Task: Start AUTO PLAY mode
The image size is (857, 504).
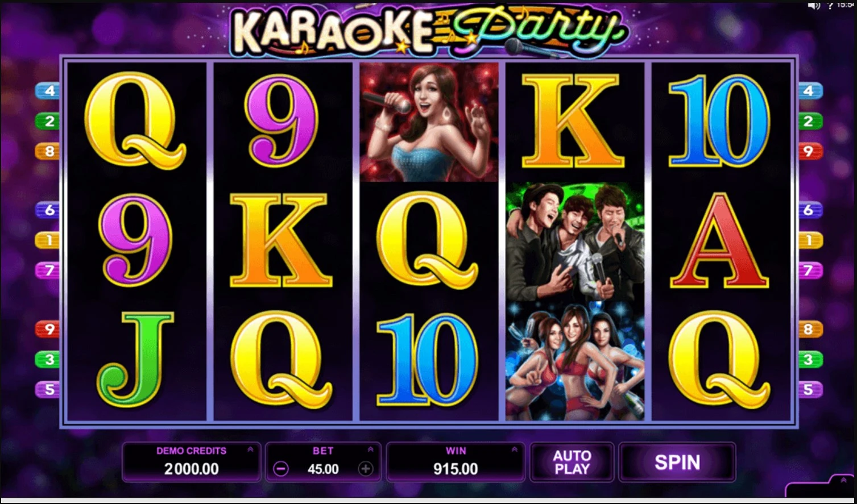Action: [x=572, y=462]
